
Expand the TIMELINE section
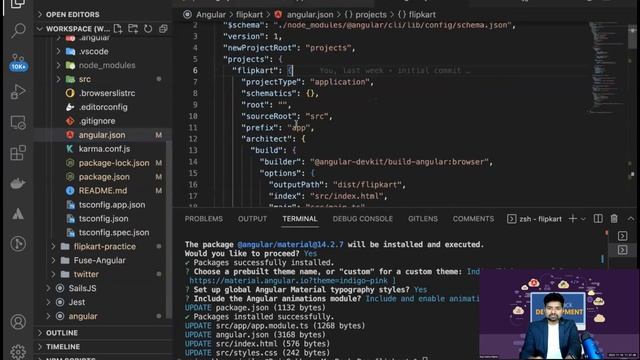[102, 347]
